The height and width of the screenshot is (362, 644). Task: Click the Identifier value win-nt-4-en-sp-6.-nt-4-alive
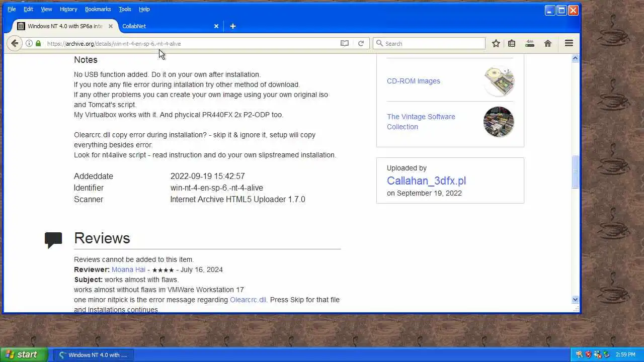coord(217,188)
